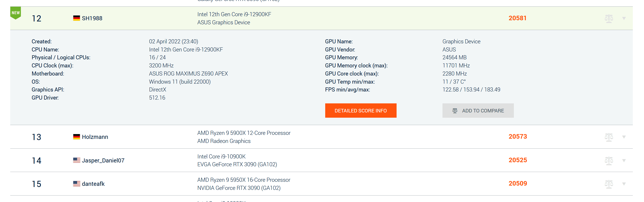Open user SH1988 profile name
Image resolution: width=644 pixels, height=202 pixels.
(x=92, y=19)
